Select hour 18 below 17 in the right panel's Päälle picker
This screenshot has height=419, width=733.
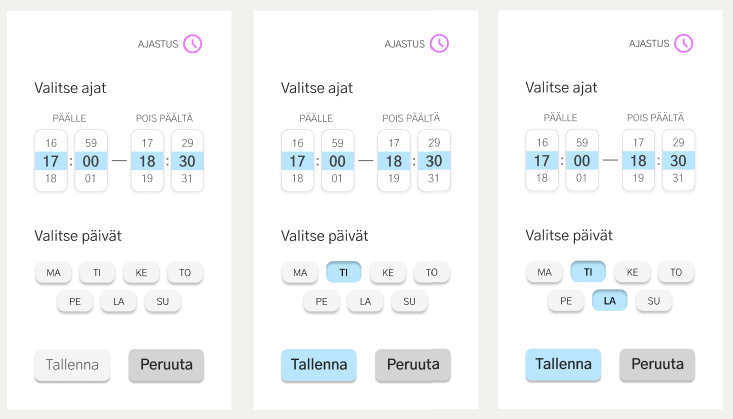pos(542,179)
